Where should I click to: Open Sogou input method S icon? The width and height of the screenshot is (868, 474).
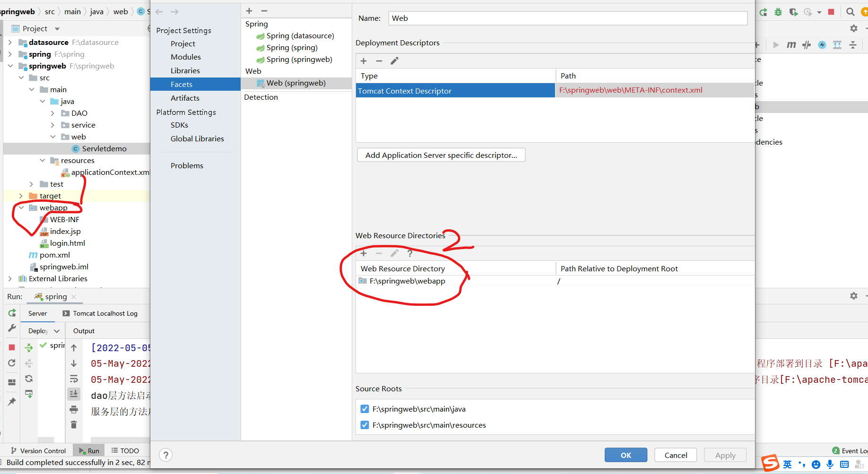pyautogui.click(x=770, y=463)
